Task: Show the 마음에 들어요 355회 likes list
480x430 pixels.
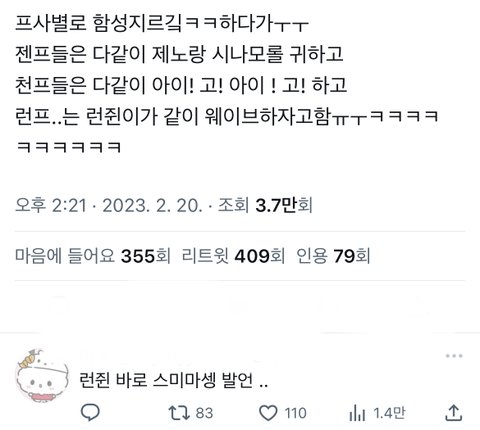Action: (93, 256)
